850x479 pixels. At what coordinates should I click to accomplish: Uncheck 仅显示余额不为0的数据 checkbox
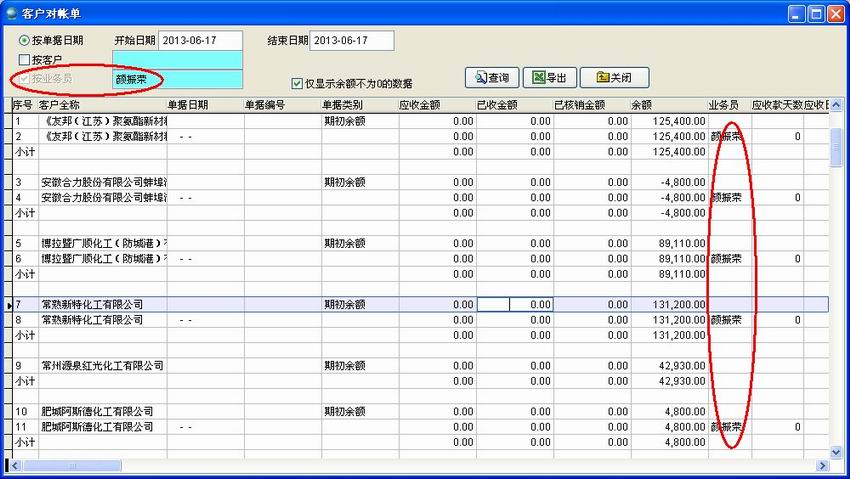pos(296,84)
